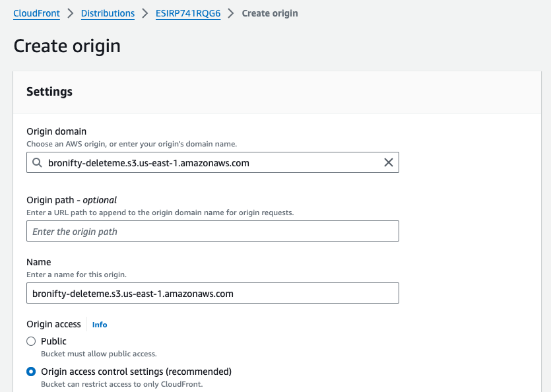Clear the Origin domain using the X icon
Image resolution: width=551 pixels, height=392 pixels.
pyautogui.click(x=389, y=162)
